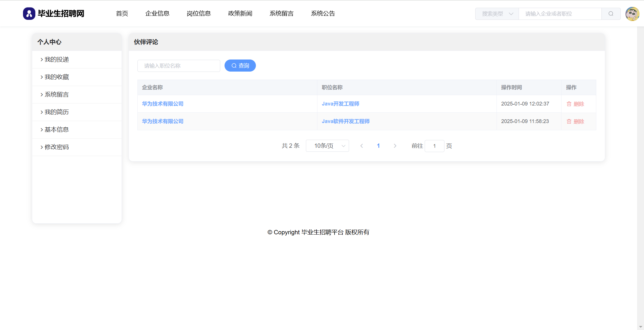
Task: Open the 10条/页 page size dropdown
Action: click(x=327, y=146)
